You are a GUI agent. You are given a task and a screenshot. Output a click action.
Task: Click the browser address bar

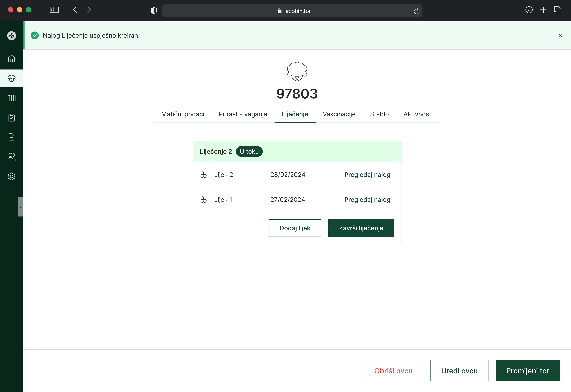[x=292, y=11]
